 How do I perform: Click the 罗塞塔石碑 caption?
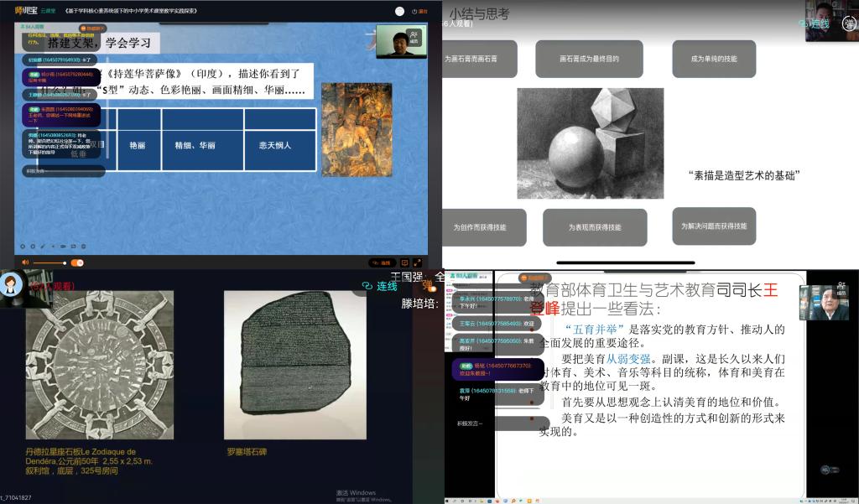[x=247, y=452]
